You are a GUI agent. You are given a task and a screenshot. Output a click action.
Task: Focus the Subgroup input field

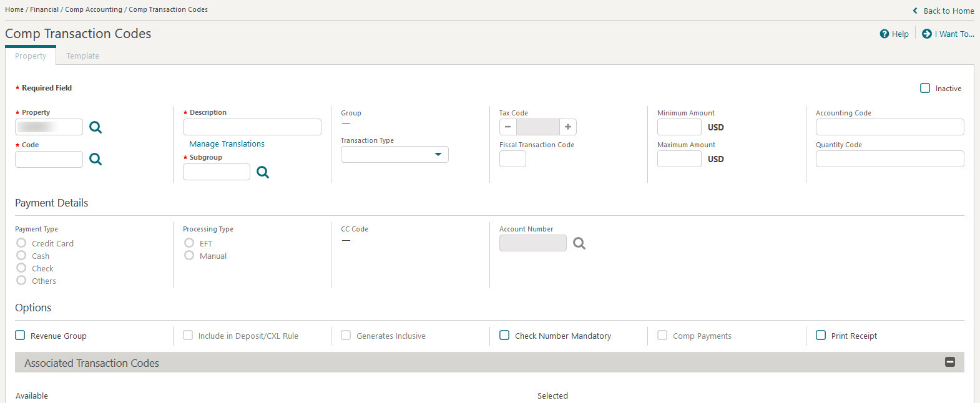pyautogui.click(x=217, y=172)
